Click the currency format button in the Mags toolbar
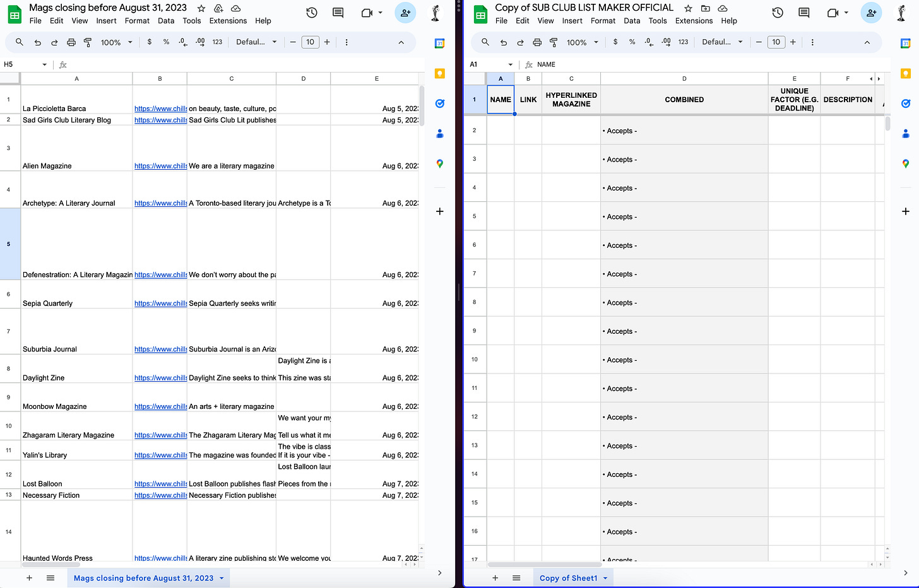Viewport: 919px width, 588px height. (150, 42)
